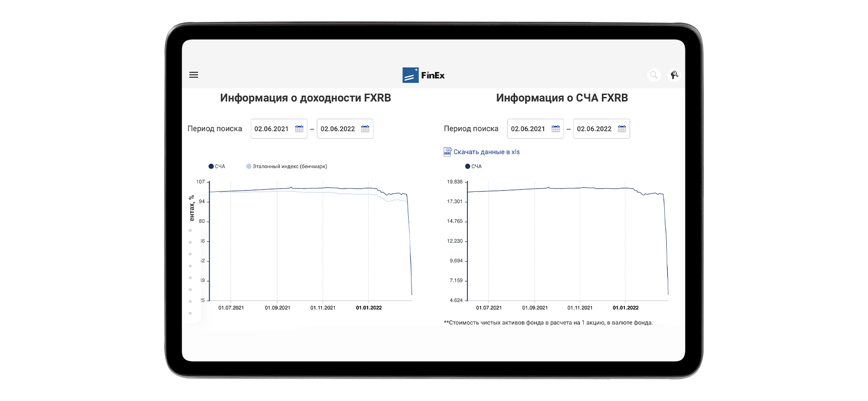Click 'Период поиска' label of yield chart
The width and height of the screenshot is (868, 401).
(215, 129)
